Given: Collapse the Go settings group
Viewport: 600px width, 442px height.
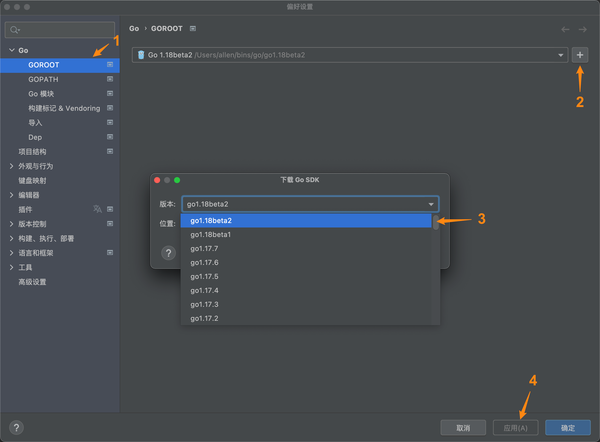Looking at the screenshot, I should (x=12, y=50).
